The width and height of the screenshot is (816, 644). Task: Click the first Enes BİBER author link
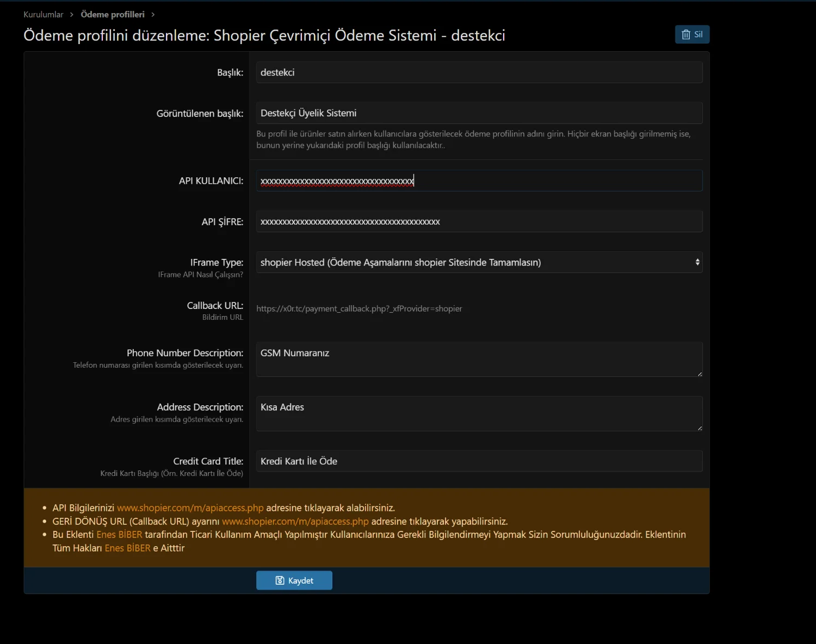coord(119,535)
